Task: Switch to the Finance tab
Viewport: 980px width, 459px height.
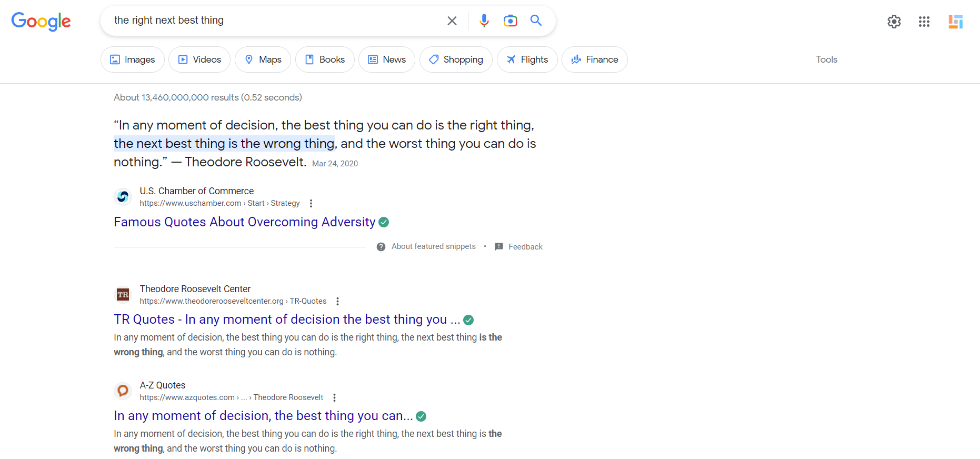Action: pyautogui.click(x=595, y=59)
